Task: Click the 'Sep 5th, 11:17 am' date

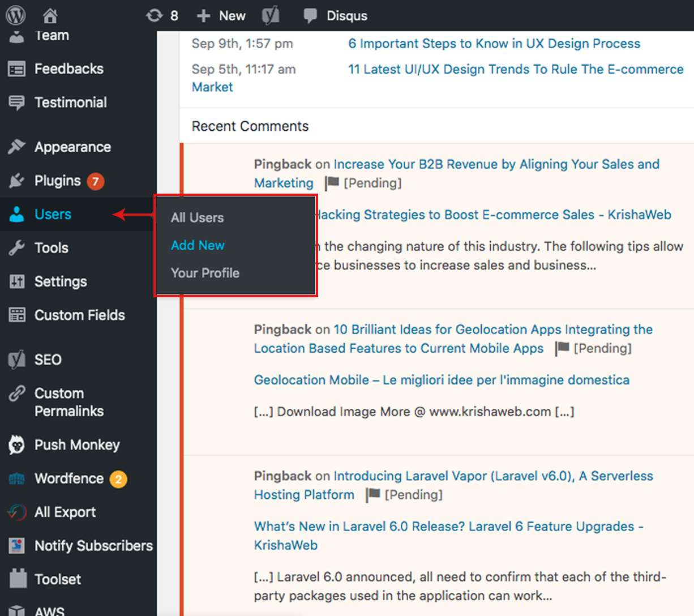Action: [x=243, y=69]
